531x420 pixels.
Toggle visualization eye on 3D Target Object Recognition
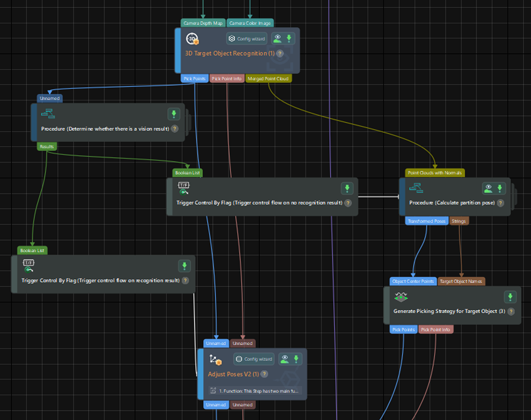(278, 39)
